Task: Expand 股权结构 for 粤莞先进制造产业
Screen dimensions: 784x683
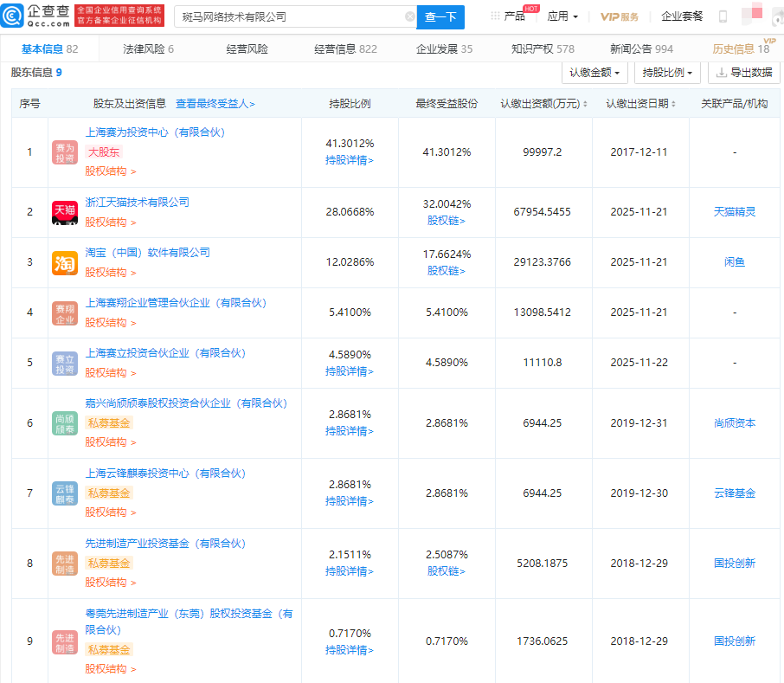Action: point(110,669)
